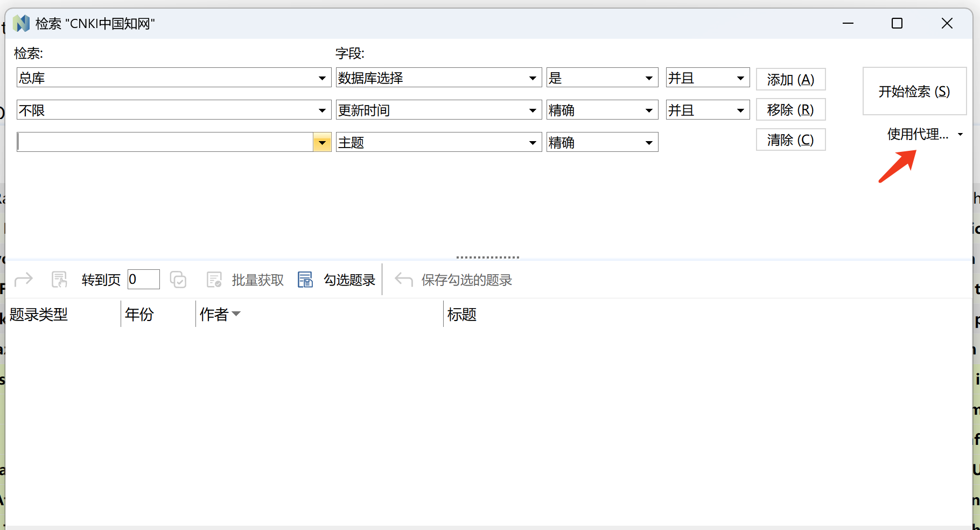Click the forward arrow icon in results toolbar
This screenshot has width=980, height=530.
[24, 280]
